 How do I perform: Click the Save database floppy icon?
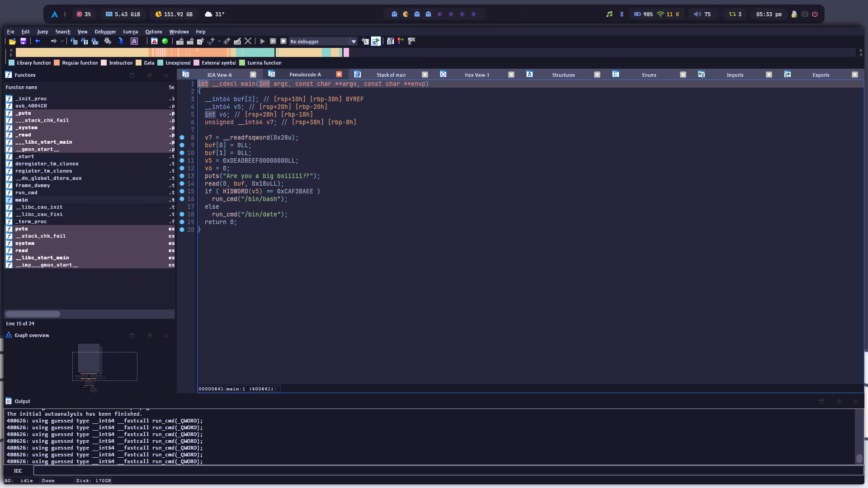click(23, 41)
